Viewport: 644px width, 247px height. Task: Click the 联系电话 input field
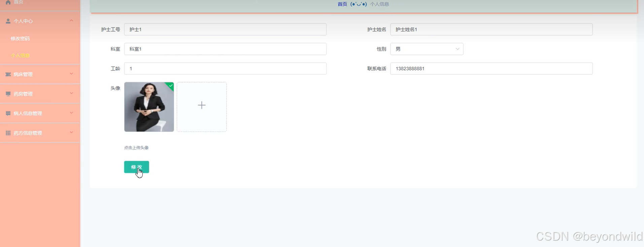click(x=492, y=68)
